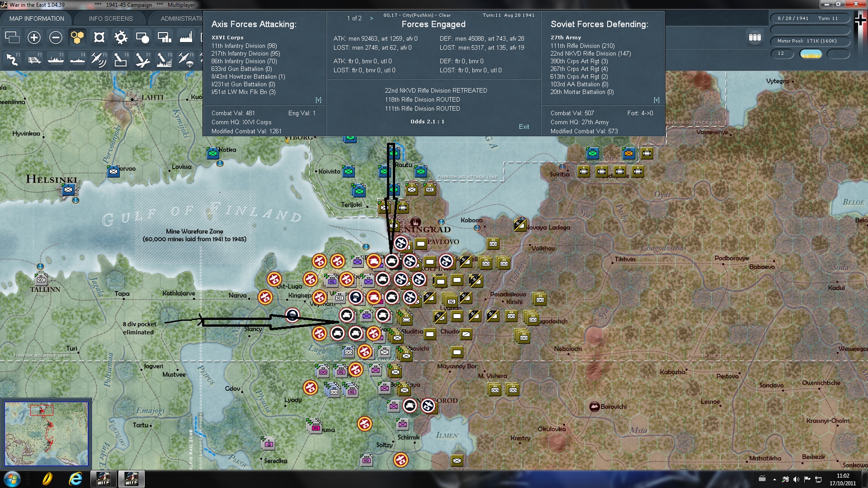This screenshot has width=868, height=488.
Task: Click 'XXVI Corps' attacker heading
Action: [x=227, y=38]
